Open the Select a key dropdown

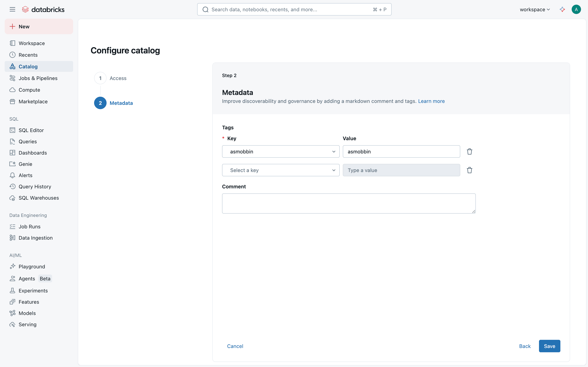[x=281, y=170]
